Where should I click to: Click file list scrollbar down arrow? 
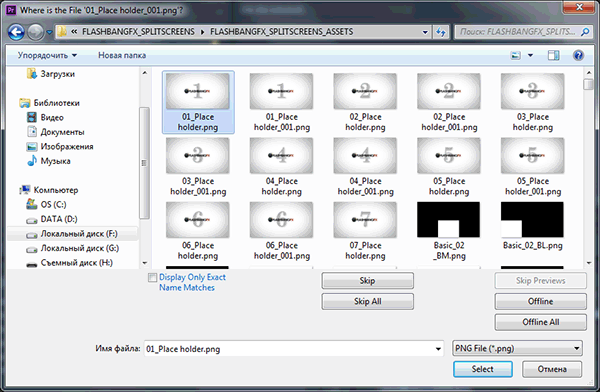coord(589,263)
